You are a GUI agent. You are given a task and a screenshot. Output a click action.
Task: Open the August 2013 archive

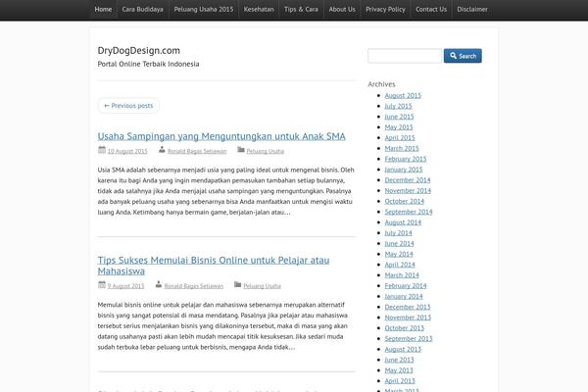pos(403,349)
